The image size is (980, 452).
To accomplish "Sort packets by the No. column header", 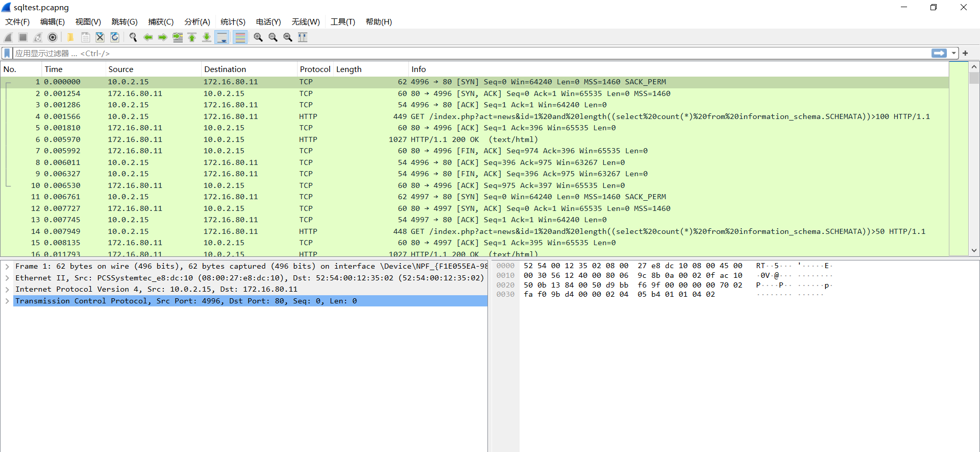I will click(21, 69).
